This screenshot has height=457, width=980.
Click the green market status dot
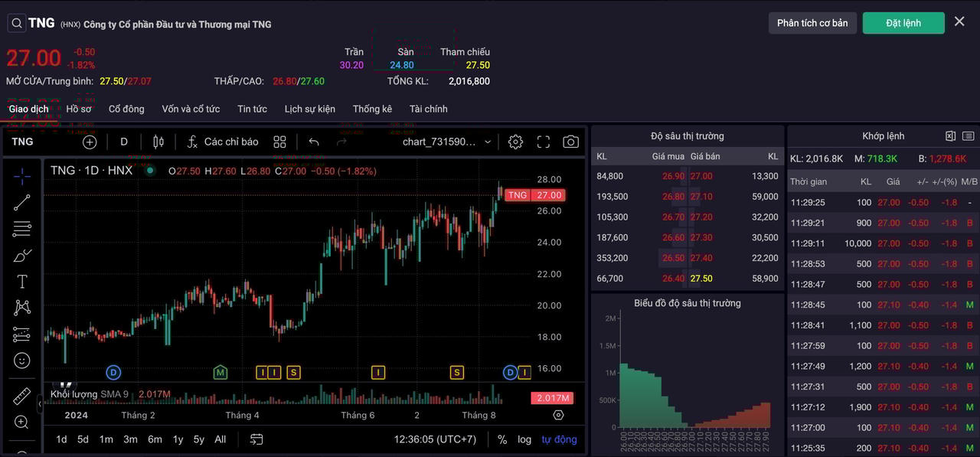[x=150, y=171]
